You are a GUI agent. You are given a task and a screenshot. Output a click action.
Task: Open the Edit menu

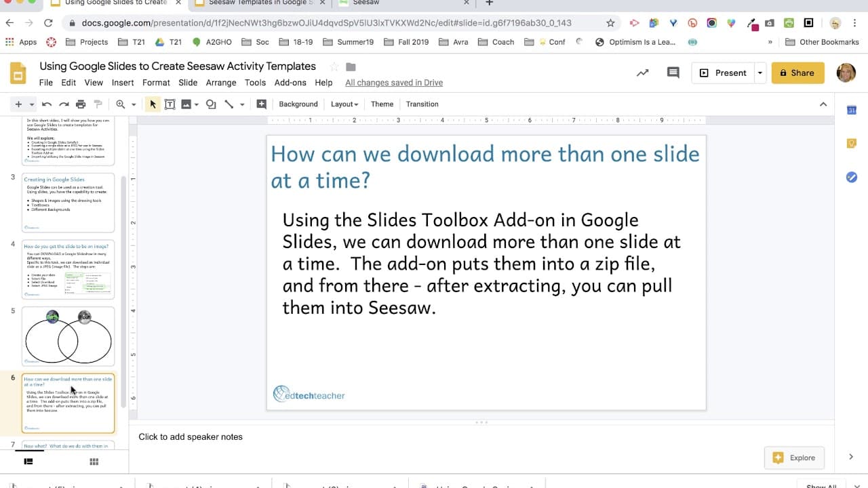click(68, 83)
